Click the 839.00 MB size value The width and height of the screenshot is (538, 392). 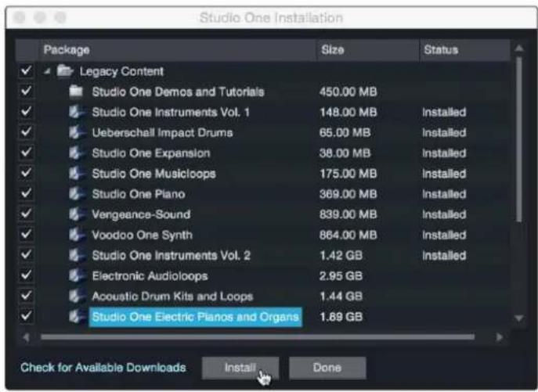point(348,214)
